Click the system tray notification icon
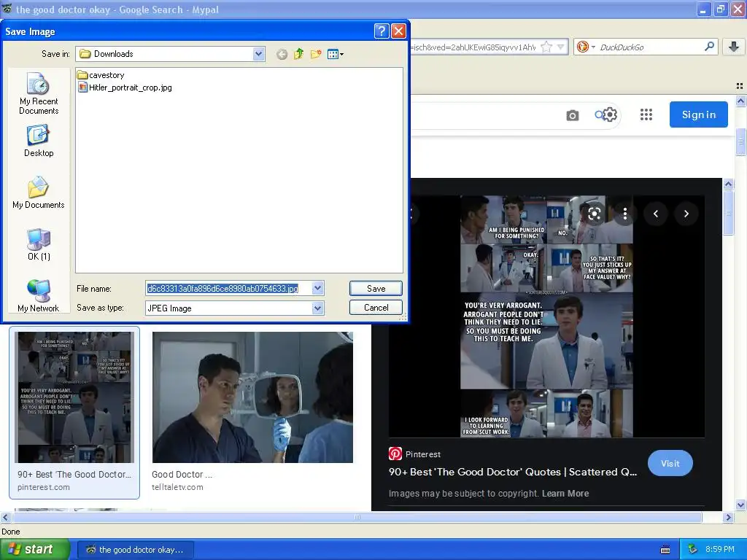Screen dimensions: 747x560 (x=693, y=549)
